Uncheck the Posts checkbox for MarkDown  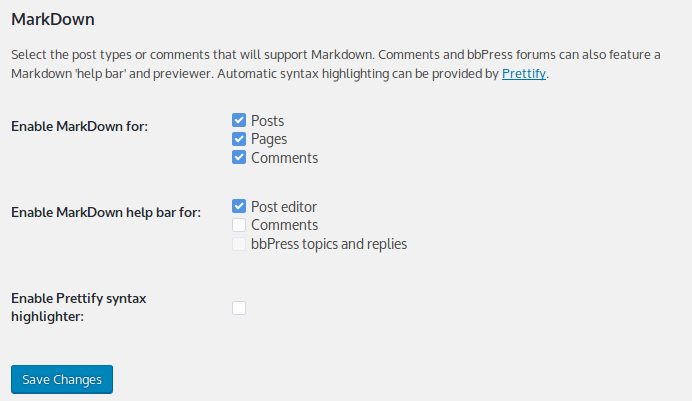(x=239, y=121)
